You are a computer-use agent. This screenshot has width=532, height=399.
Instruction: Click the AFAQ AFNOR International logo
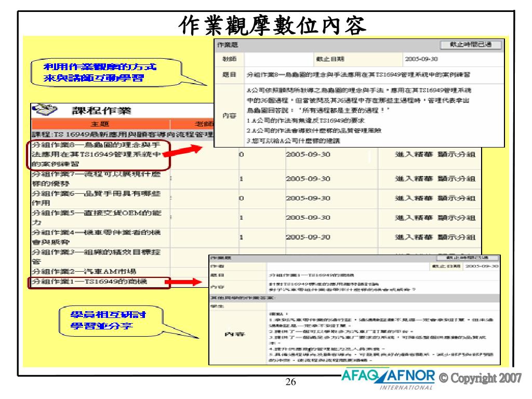coord(388,379)
